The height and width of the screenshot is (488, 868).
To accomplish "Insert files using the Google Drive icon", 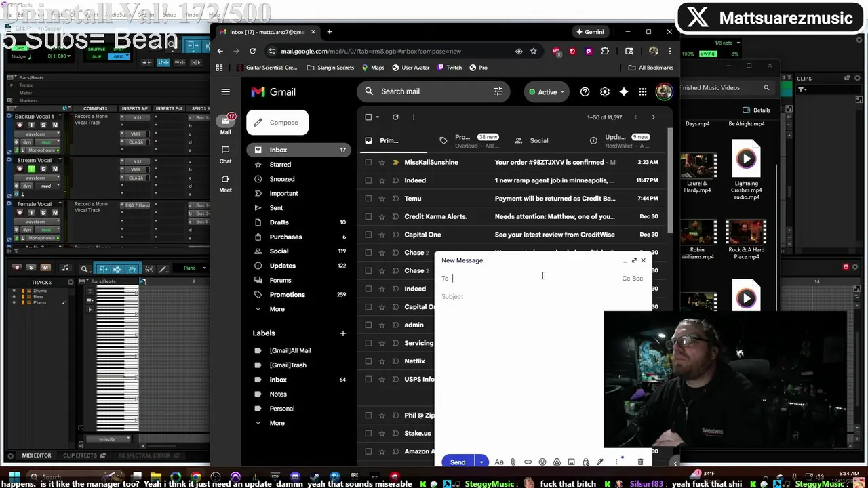I will click(x=557, y=462).
